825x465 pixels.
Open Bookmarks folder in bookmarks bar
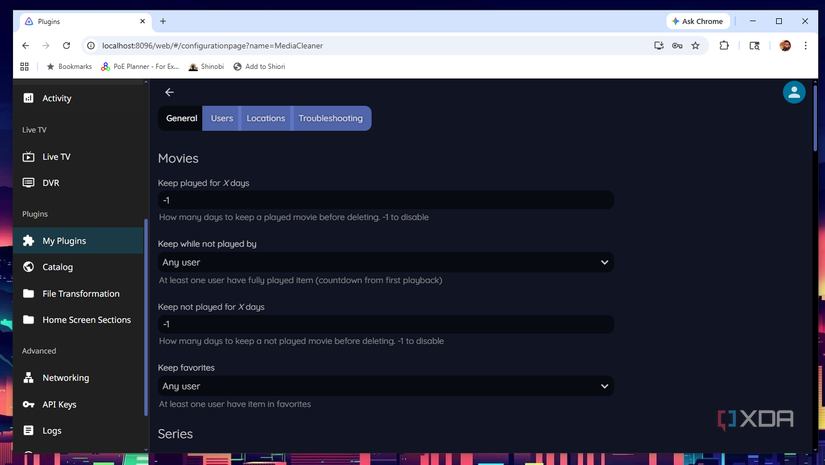69,66
